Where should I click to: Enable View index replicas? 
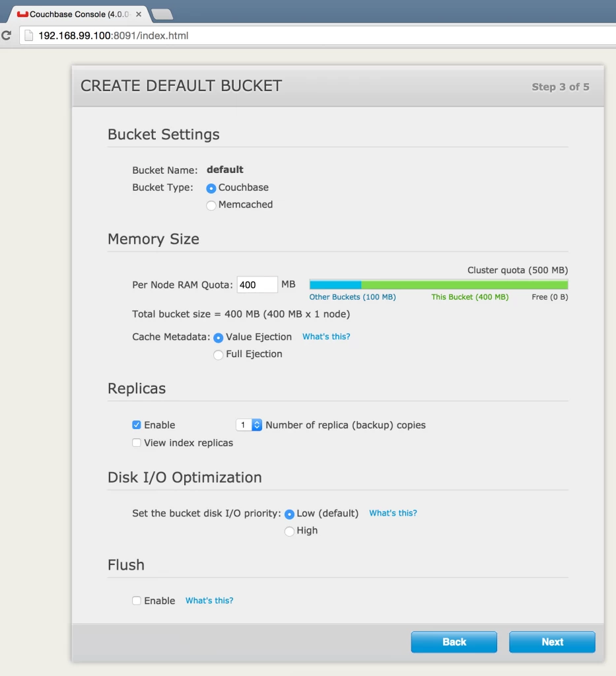coord(136,443)
